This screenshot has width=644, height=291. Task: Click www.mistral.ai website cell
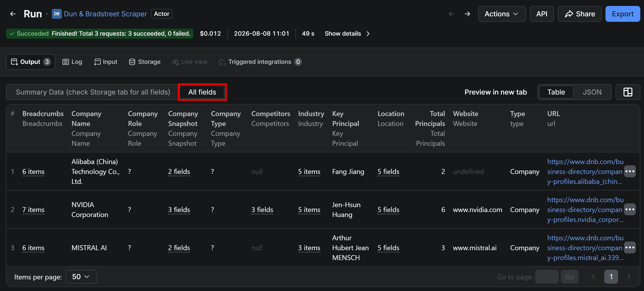coord(475,248)
